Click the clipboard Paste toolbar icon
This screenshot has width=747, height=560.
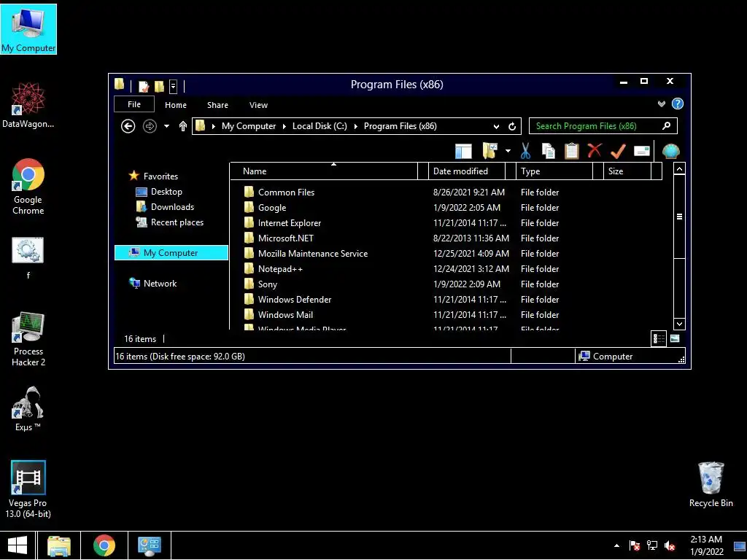click(x=572, y=151)
